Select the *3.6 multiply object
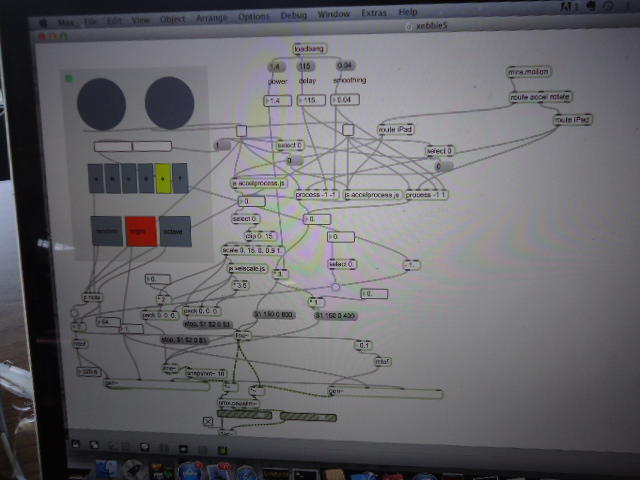 (240, 285)
